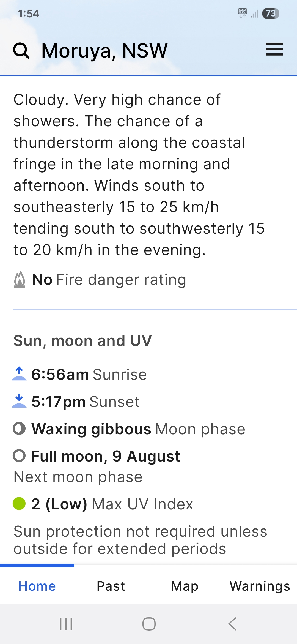
Task: Tap the fire danger flame icon
Action: pos(20,280)
